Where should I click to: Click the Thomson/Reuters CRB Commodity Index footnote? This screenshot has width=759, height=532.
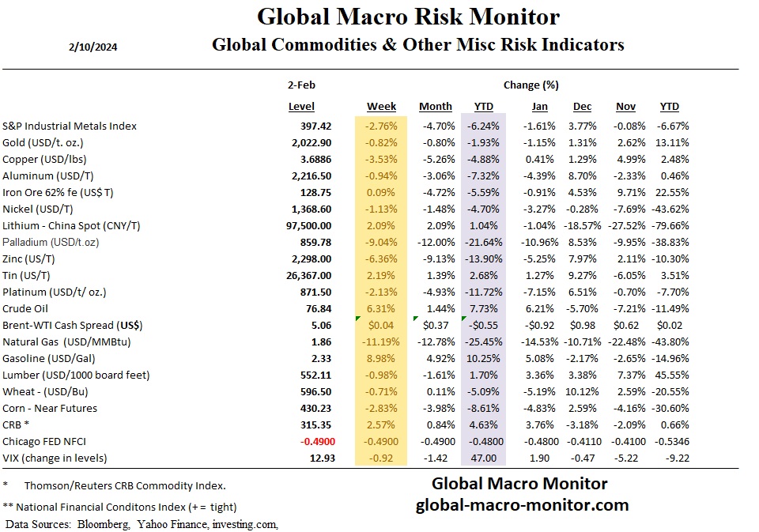point(125,485)
